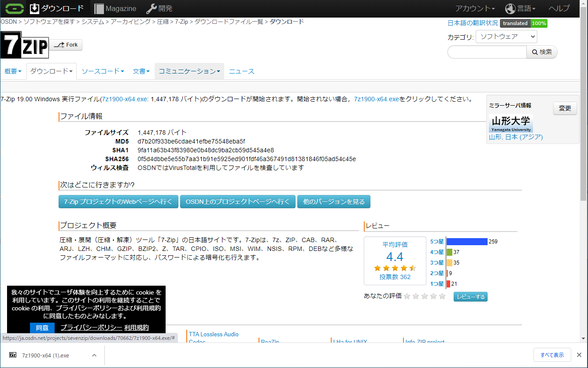Click the ソフトウェアを探す breadcrumb
This screenshot has width=588, height=368.
click(49, 22)
